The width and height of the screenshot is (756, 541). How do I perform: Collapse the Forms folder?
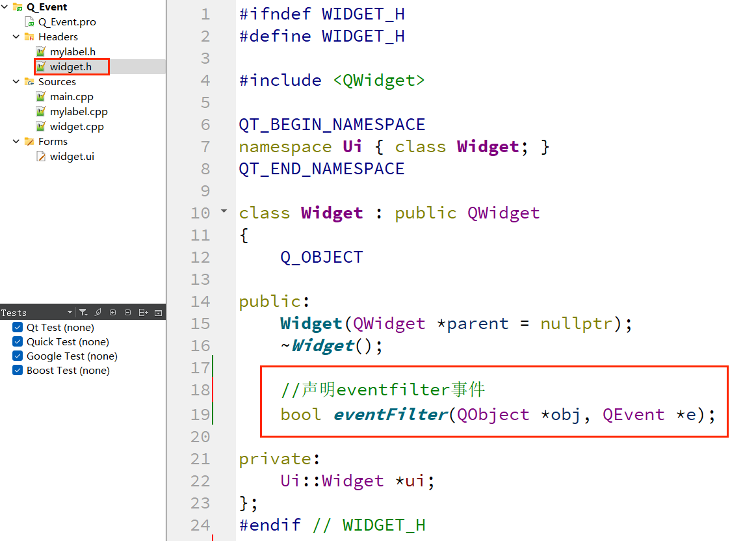pos(16,141)
